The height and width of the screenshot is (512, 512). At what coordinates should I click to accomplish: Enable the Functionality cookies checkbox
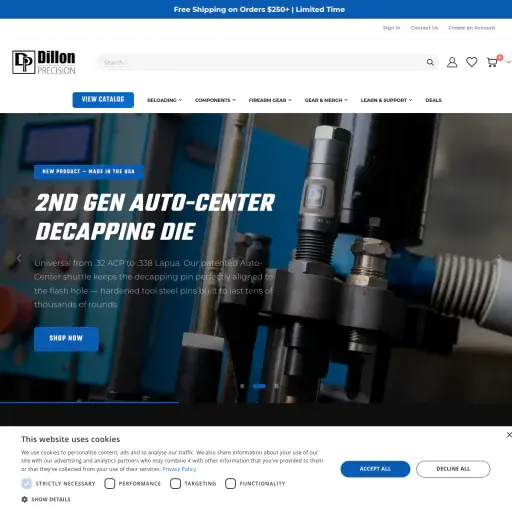[230, 483]
